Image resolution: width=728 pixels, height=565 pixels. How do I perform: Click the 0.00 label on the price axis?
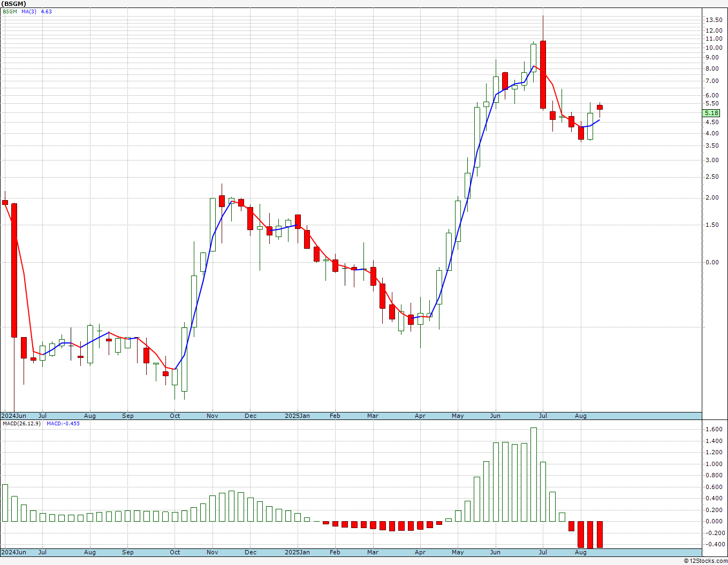pyautogui.click(x=712, y=263)
